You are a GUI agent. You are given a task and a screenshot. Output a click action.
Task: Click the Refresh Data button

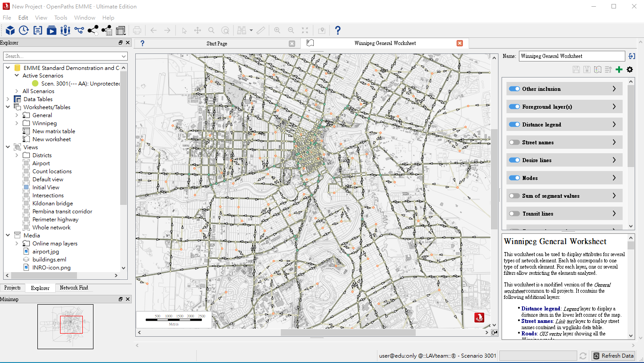pyautogui.click(x=614, y=355)
